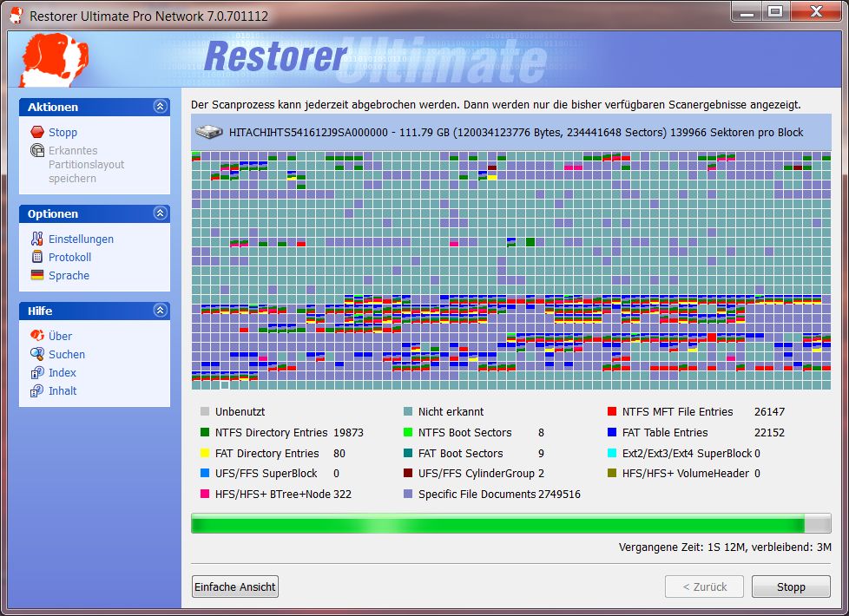Screen dimensions: 849x616
Task: Click the Zurück button
Action: (704, 587)
